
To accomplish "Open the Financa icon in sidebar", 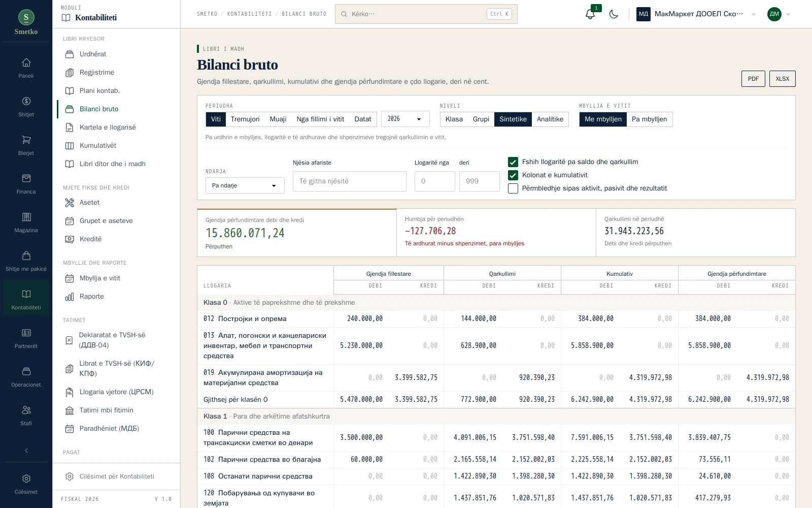I will [x=26, y=179].
